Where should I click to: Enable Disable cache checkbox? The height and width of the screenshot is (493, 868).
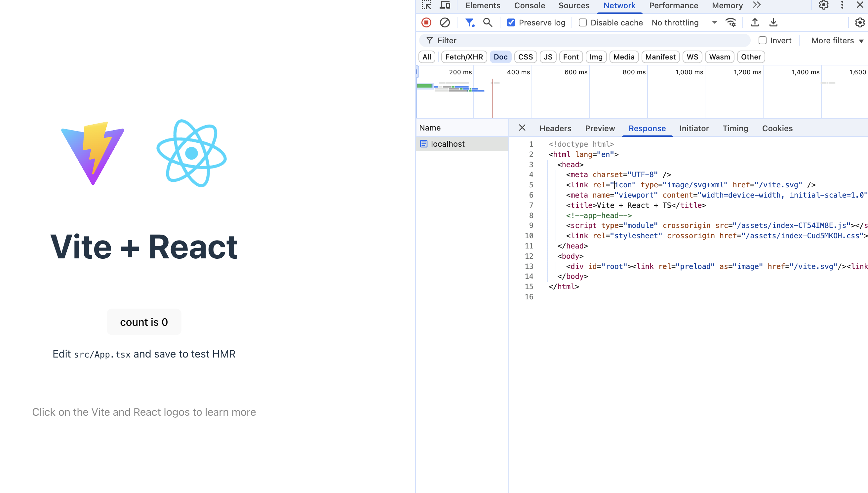tap(582, 22)
